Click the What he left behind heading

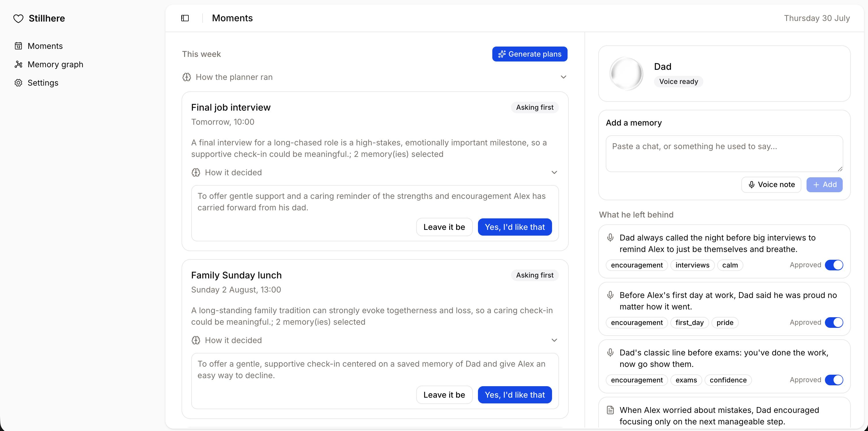click(x=636, y=215)
